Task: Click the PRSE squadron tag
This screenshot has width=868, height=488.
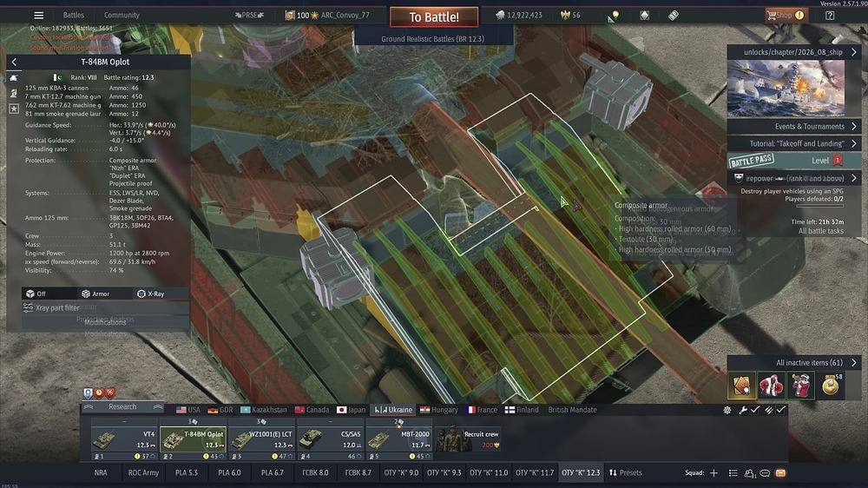Action: click(x=249, y=15)
